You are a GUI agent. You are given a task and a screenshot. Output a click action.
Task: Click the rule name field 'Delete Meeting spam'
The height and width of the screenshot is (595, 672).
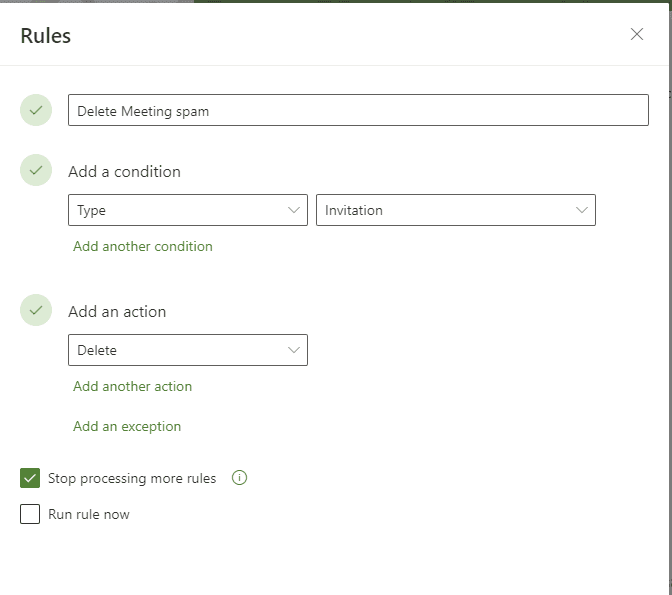(x=358, y=110)
